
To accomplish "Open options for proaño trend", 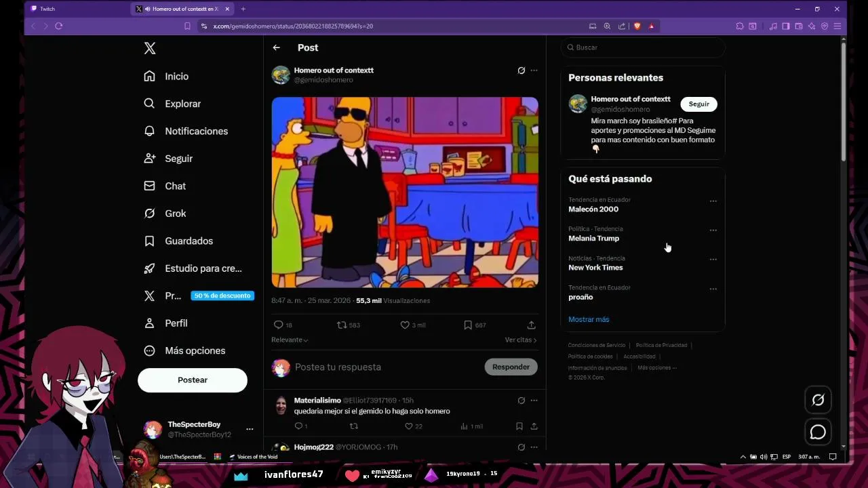I will coord(713,289).
